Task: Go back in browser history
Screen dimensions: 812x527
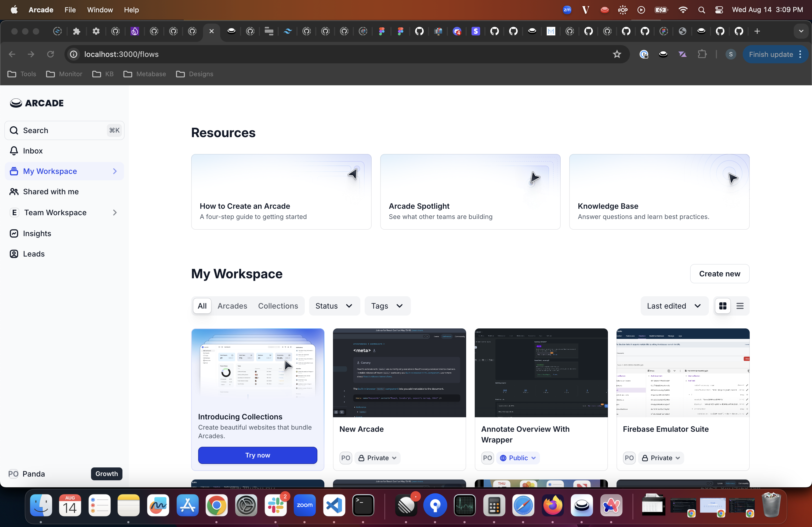Action: point(12,54)
